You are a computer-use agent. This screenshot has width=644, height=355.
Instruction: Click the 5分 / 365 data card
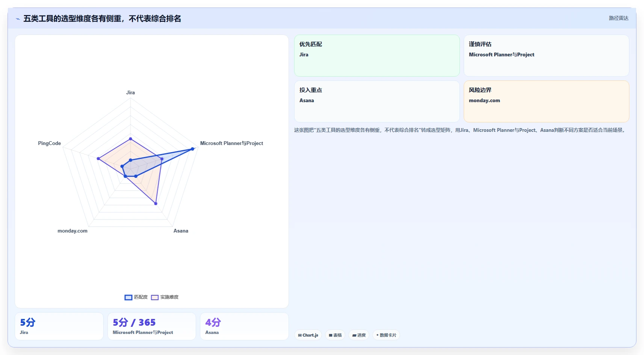(x=152, y=326)
